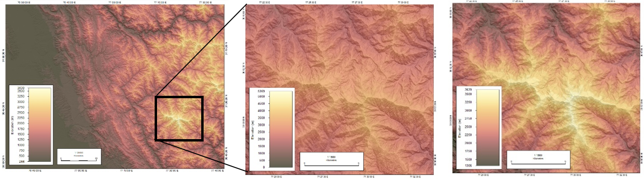This screenshot has height=181, width=644.
Task: Click the lower zoom connector line between the maps
Action: [x=225, y=156]
